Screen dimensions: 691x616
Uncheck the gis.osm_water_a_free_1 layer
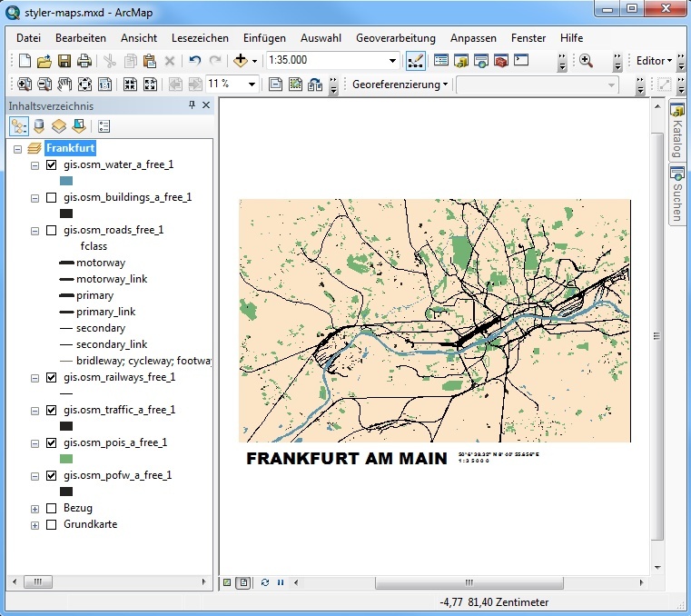pos(51,164)
